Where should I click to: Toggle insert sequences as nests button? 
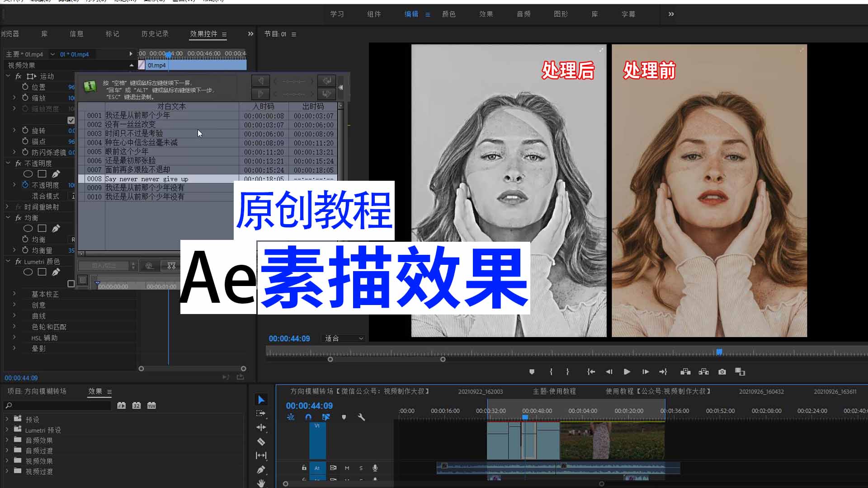tap(291, 417)
